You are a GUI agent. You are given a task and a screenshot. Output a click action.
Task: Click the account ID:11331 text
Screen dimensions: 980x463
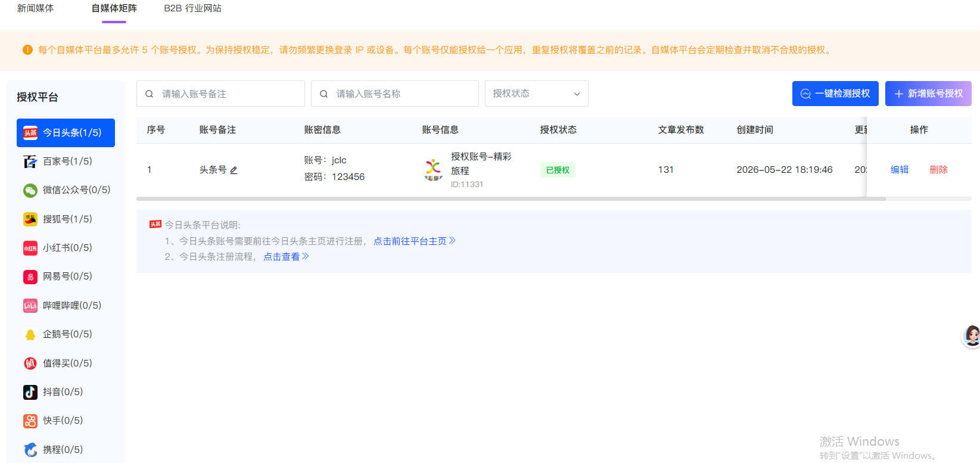coord(467,185)
